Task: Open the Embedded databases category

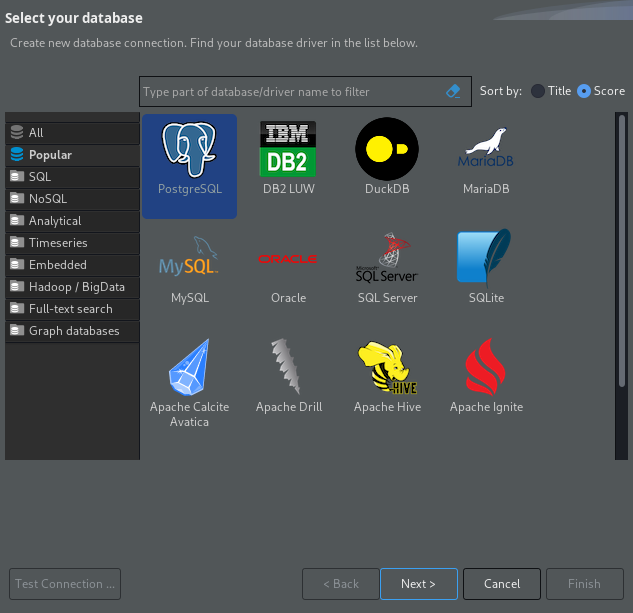Action: (72, 265)
